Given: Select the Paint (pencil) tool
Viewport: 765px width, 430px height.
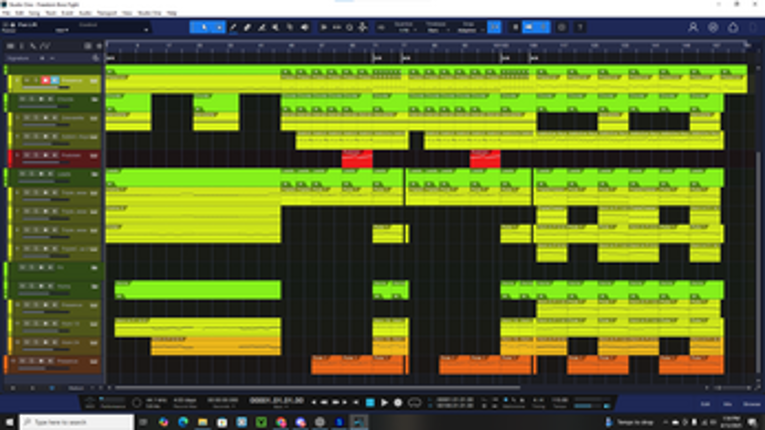Looking at the screenshot, I should (234, 27).
